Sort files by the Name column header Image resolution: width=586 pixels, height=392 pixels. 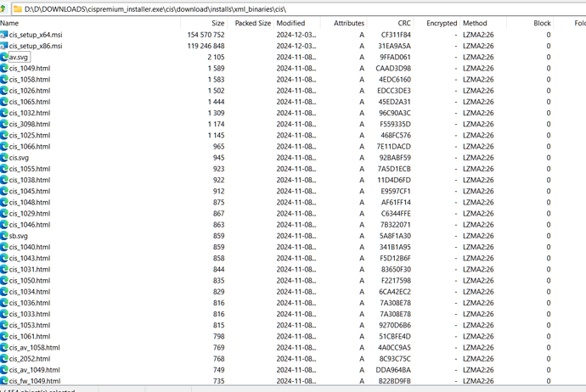[90, 23]
